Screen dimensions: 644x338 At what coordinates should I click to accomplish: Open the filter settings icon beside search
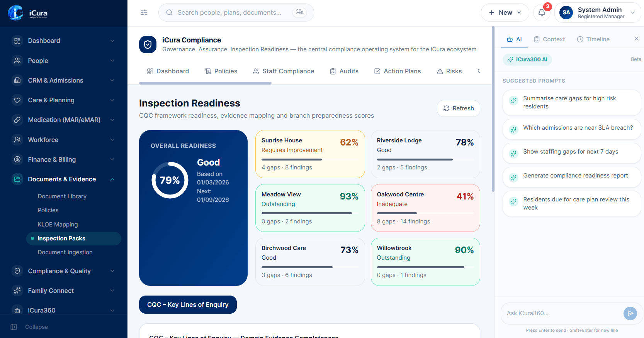pyautogui.click(x=144, y=13)
